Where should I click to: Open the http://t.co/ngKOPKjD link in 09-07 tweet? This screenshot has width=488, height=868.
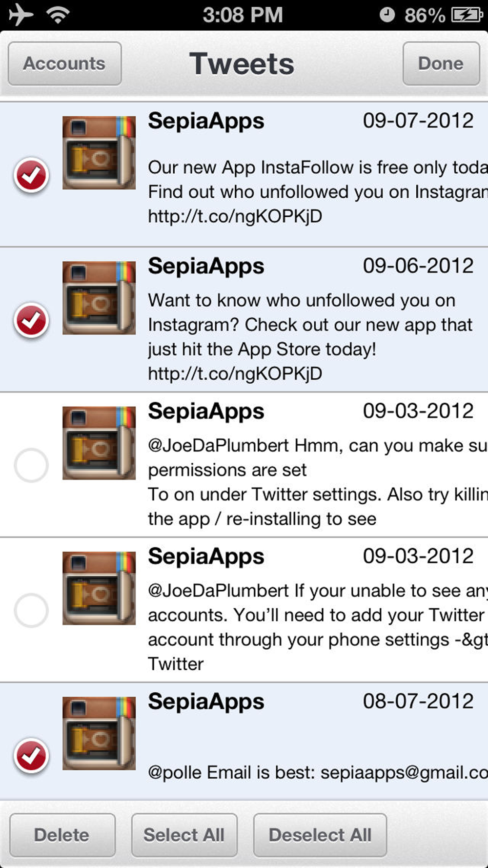(235, 216)
